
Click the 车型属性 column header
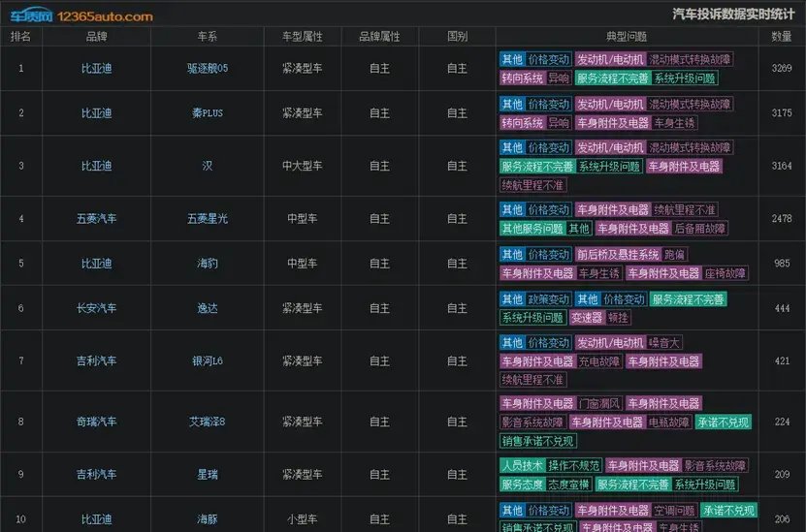303,37
